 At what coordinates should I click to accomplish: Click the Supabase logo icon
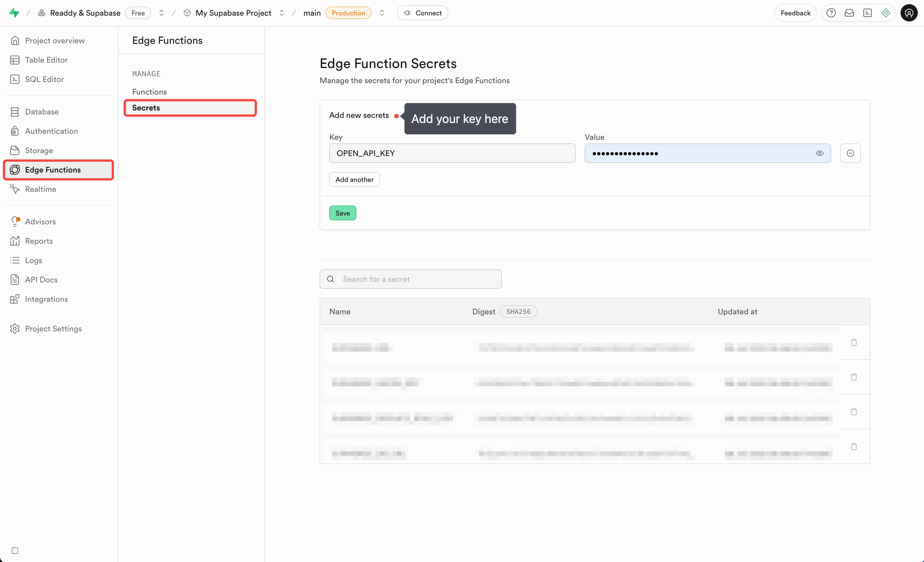click(x=14, y=13)
